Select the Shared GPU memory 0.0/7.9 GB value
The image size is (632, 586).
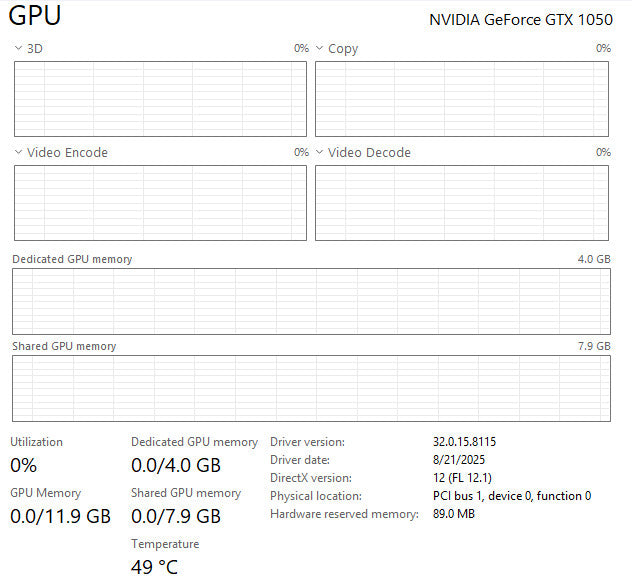pyautogui.click(x=176, y=516)
